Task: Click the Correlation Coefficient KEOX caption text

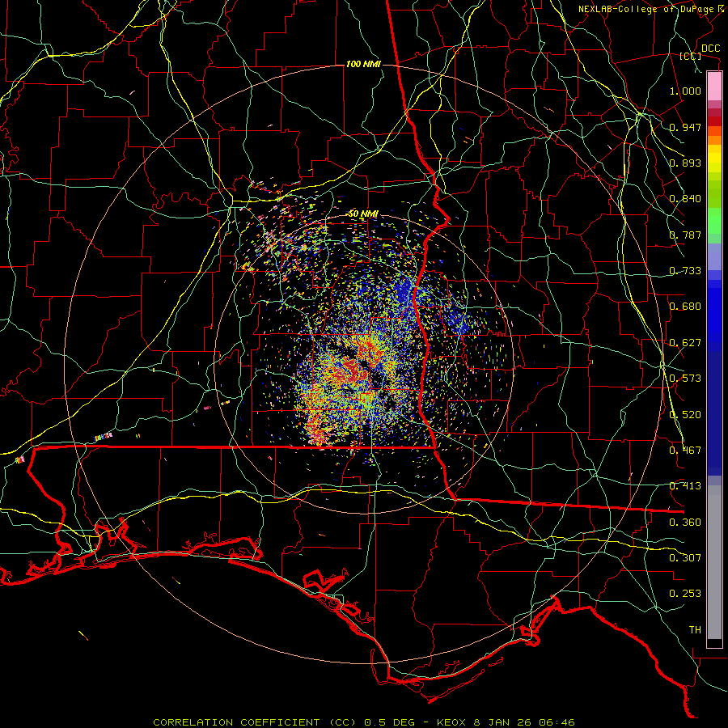Action: click(x=364, y=722)
